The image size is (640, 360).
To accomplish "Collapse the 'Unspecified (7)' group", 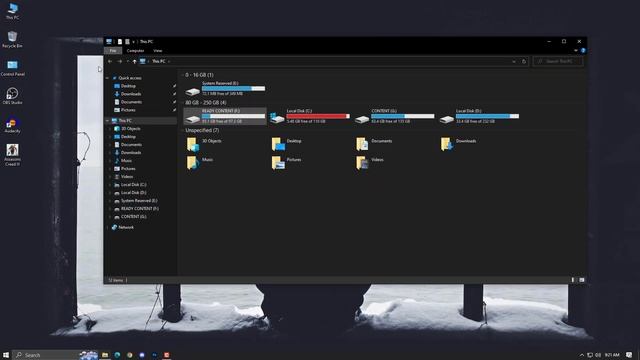I will point(182,130).
